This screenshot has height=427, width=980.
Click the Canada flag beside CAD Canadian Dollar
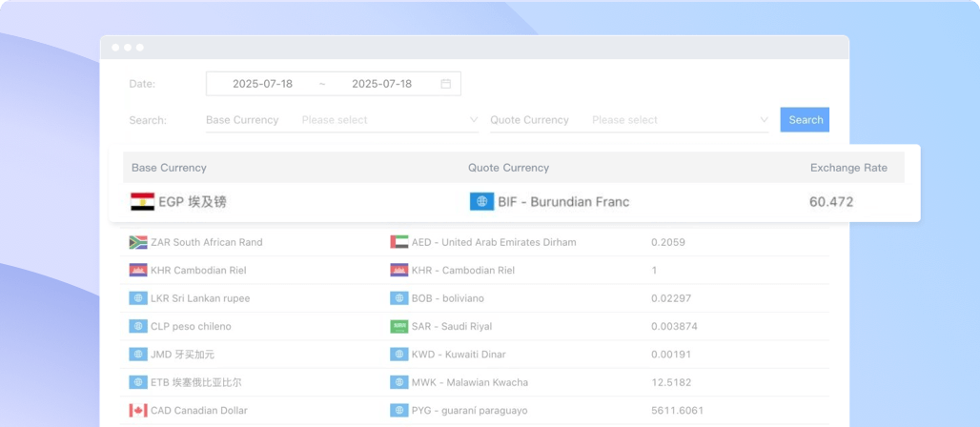click(138, 411)
